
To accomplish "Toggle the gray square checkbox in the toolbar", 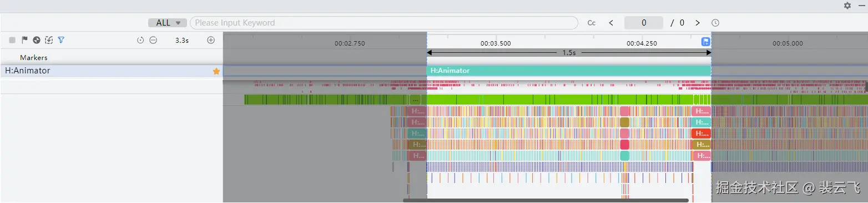I will tap(12, 40).
